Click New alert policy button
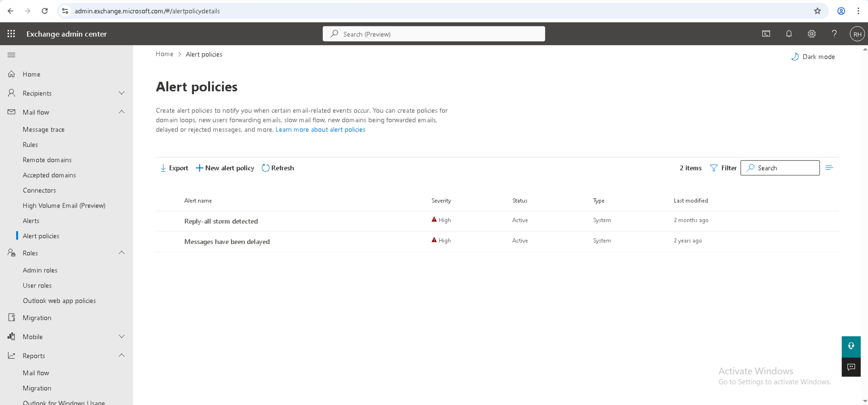Image resolution: width=868 pixels, height=405 pixels. click(225, 168)
